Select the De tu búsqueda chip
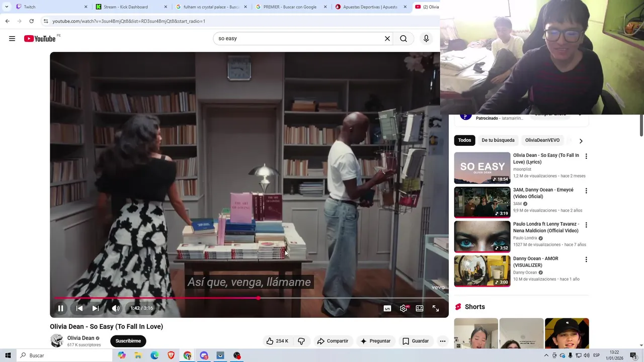Image resolution: width=644 pixels, height=362 pixels. point(498,140)
